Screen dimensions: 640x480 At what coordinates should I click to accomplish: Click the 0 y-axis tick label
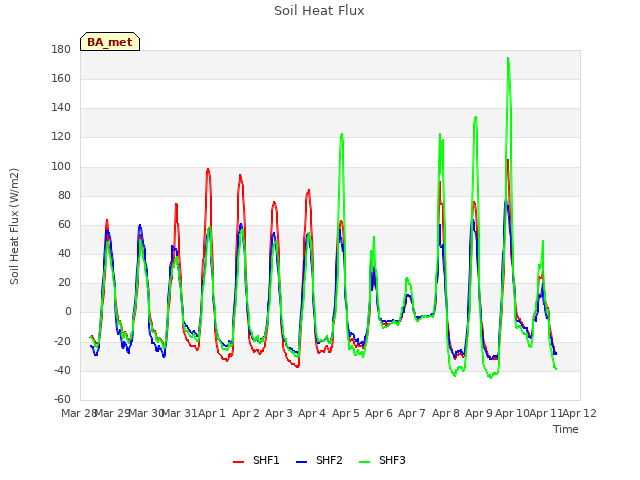click(68, 312)
